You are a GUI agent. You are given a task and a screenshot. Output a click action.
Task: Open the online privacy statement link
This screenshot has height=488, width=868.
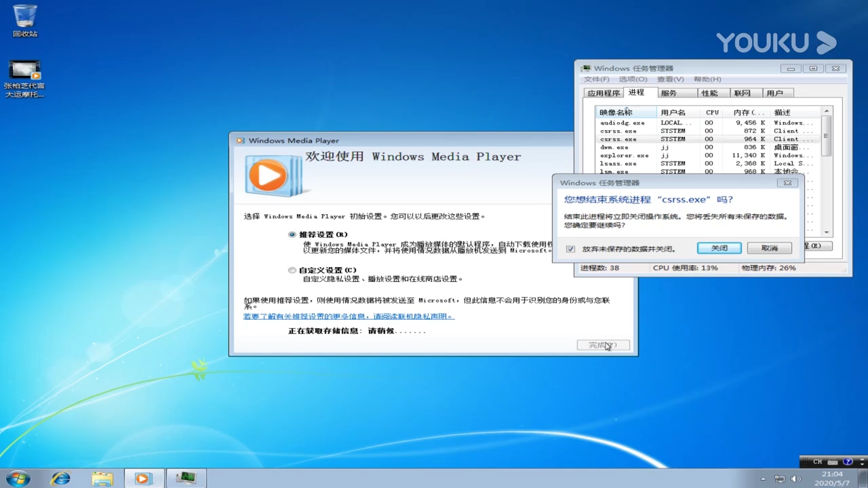coord(349,317)
